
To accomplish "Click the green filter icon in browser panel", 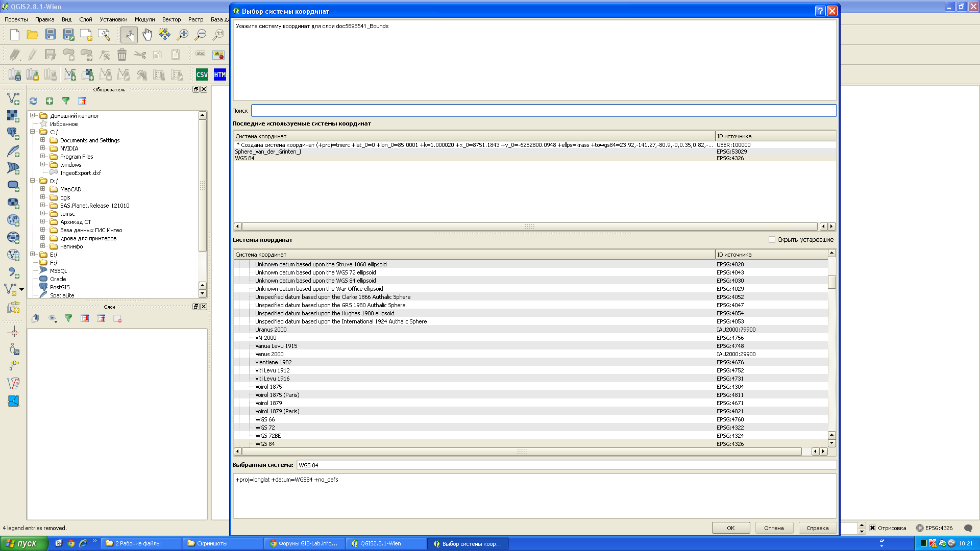I will click(66, 101).
